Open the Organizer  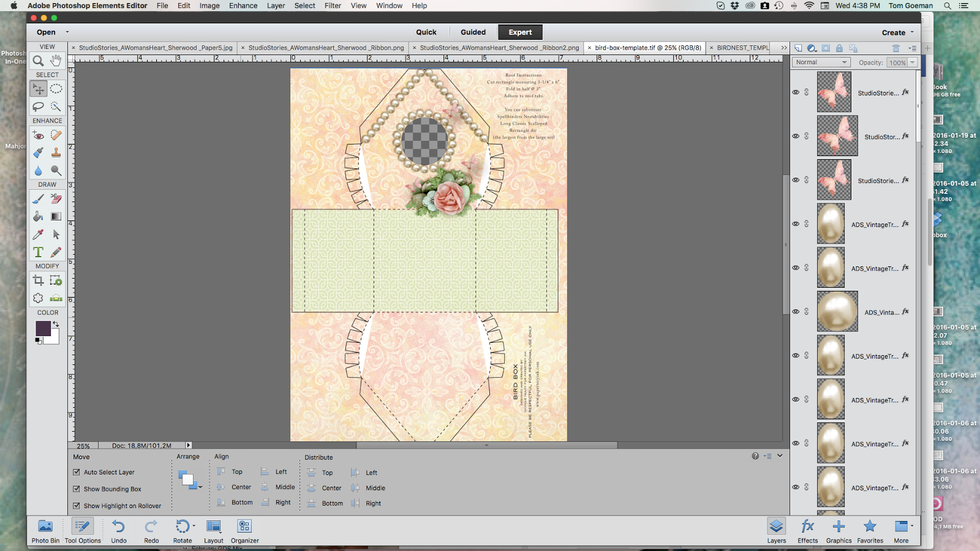[244, 531]
